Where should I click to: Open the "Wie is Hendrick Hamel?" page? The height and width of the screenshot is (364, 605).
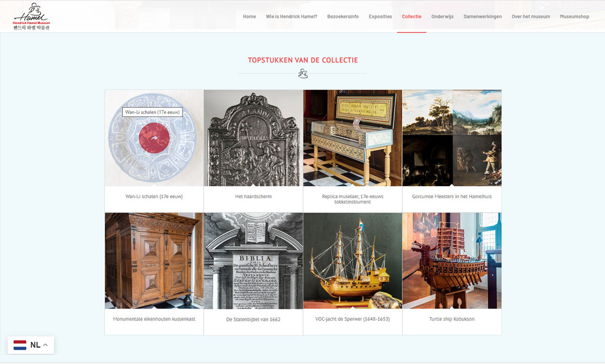[292, 16]
